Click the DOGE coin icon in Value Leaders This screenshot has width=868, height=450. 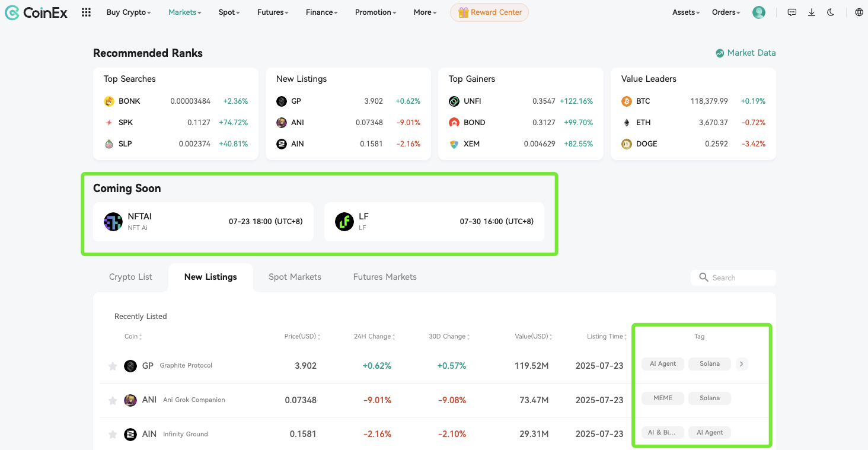627,144
